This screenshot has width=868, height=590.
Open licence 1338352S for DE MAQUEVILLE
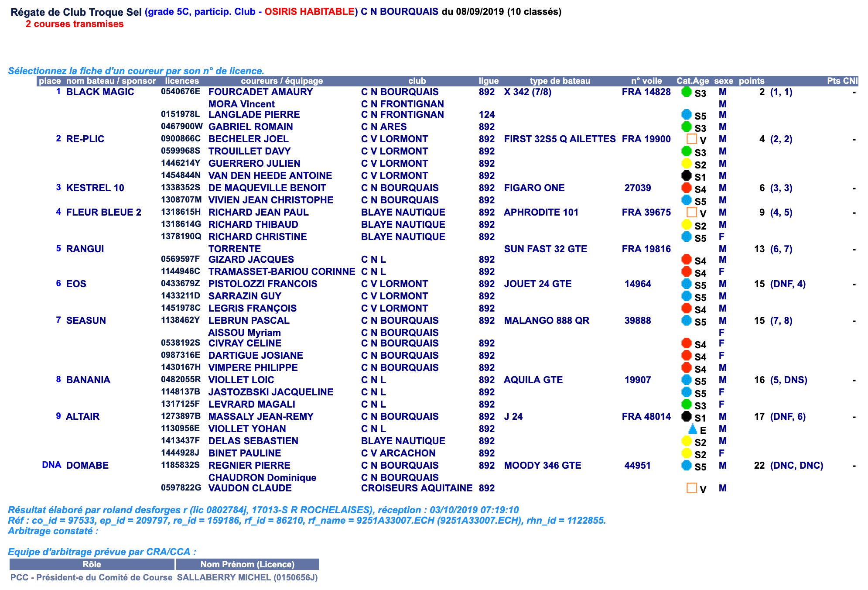tap(181, 188)
